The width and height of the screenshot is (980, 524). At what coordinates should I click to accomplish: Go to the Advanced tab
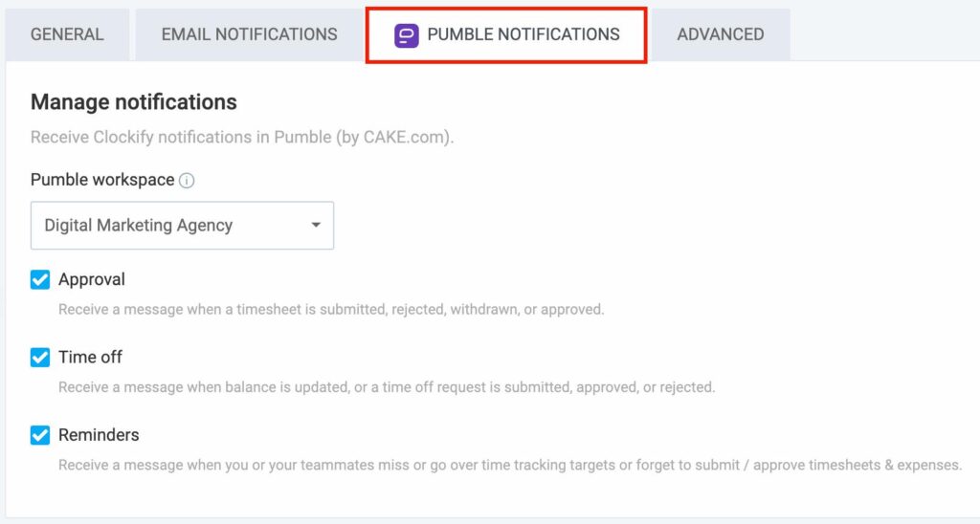click(721, 34)
